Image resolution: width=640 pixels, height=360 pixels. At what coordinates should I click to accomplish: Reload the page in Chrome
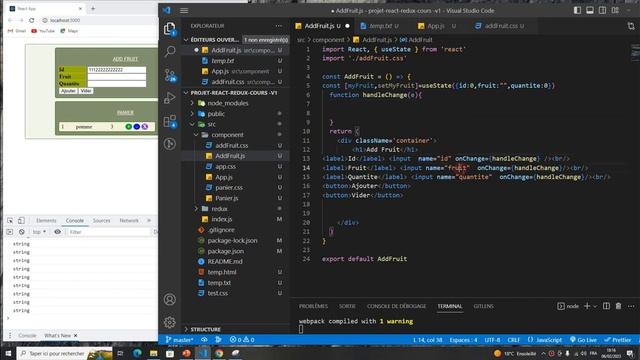[31, 20]
